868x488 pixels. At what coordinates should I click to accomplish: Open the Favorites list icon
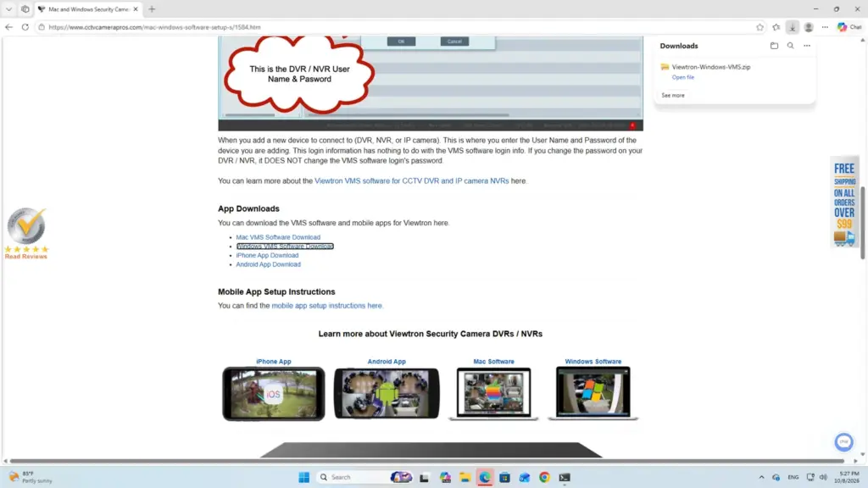776,26
